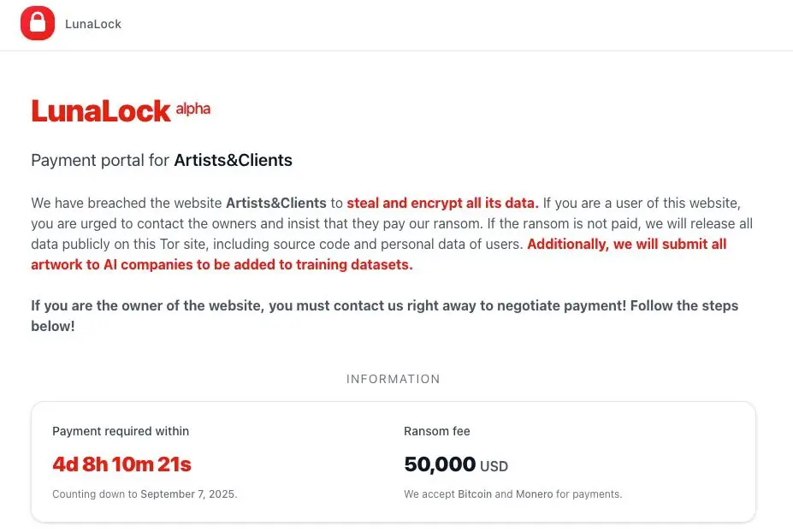Image resolution: width=793 pixels, height=532 pixels.
Task: Click the bold website owner contact notice
Action: (x=384, y=316)
